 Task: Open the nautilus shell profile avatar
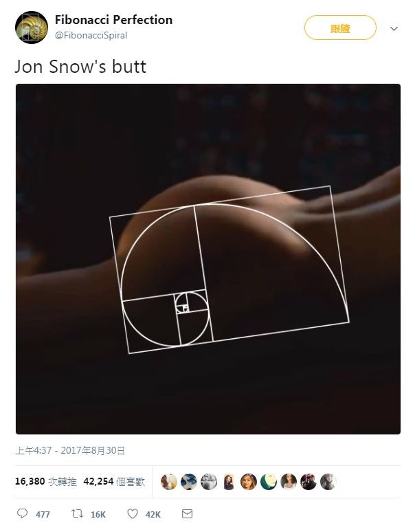pyautogui.click(x=32, y=27)
